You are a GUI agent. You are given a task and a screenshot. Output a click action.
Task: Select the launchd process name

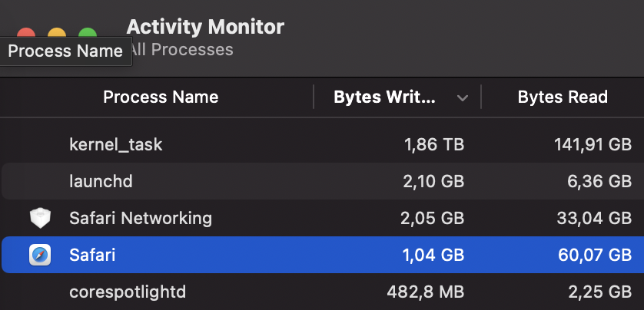(101, 181)
